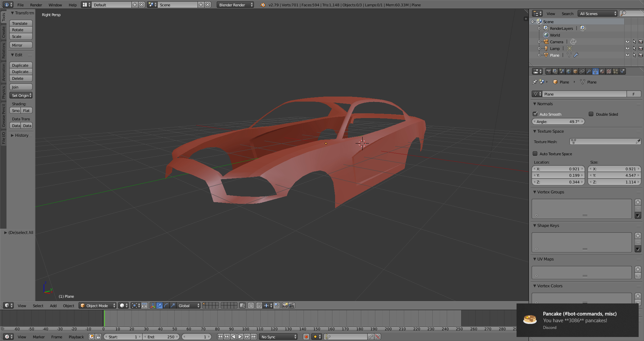
Task: Open the Set Origin dropdown
Action: click(21, 96)
